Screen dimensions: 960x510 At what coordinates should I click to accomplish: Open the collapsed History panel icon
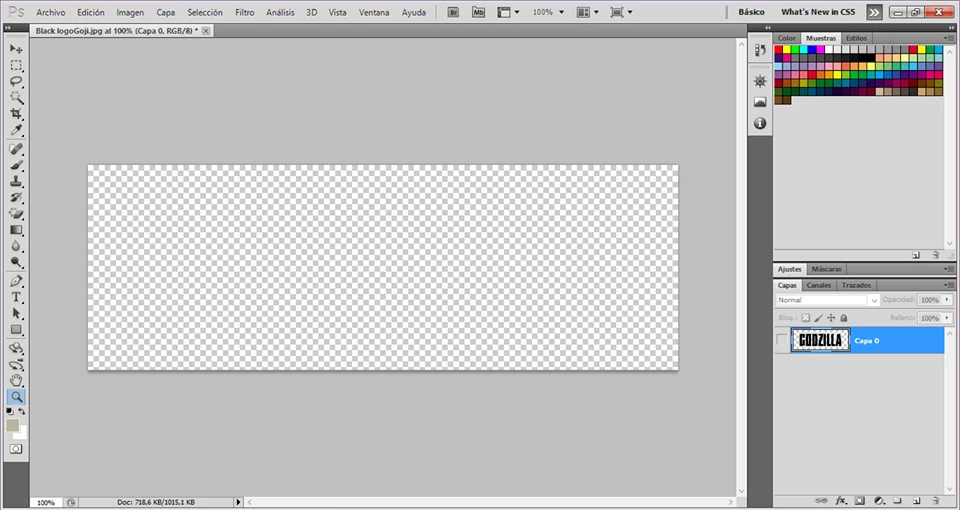760,50
